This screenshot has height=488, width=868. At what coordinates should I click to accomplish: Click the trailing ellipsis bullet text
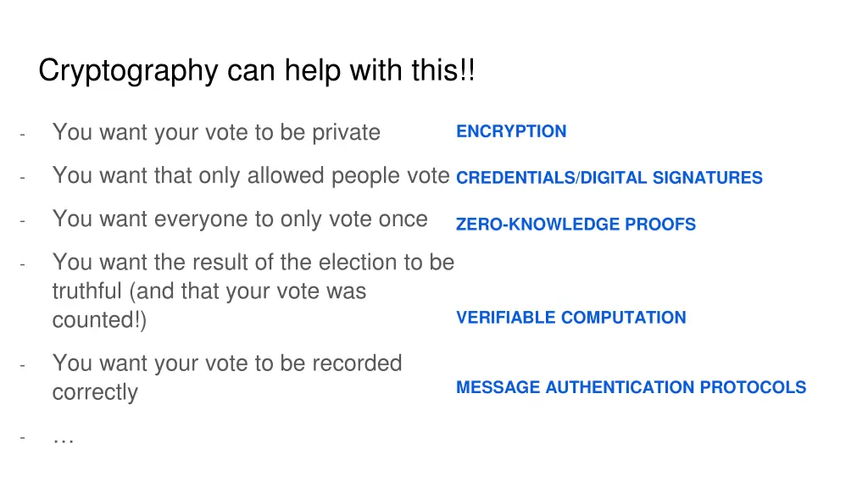point(63,439)
